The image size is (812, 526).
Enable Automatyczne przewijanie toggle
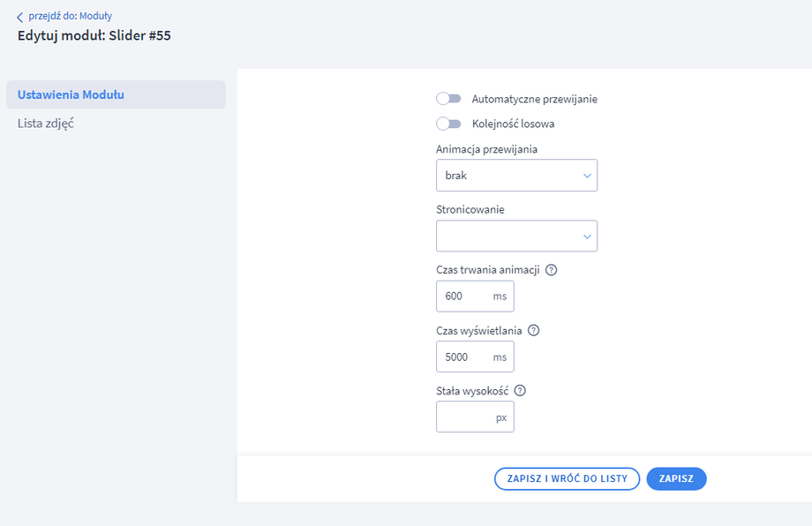(448, 99)
